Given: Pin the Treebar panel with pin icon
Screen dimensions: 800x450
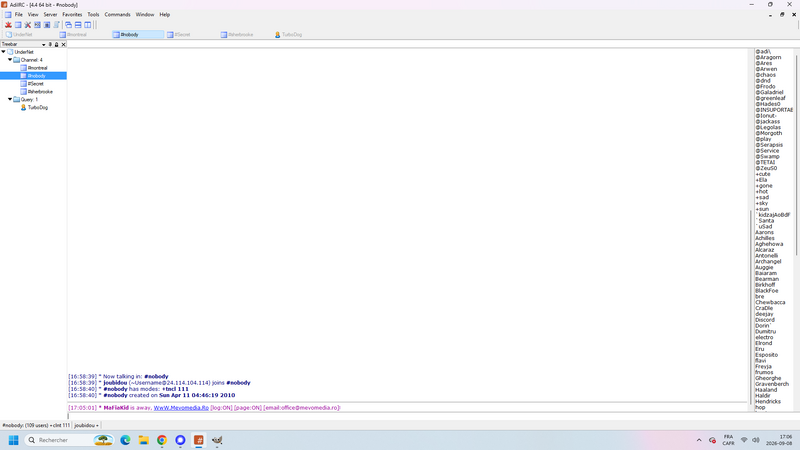Looking at the screenshot, I should [50, 44].
